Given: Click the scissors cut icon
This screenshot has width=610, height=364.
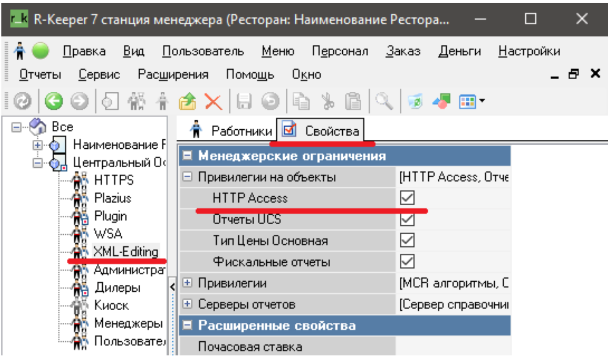Looking at the screenshot, I should coord(327,101).
